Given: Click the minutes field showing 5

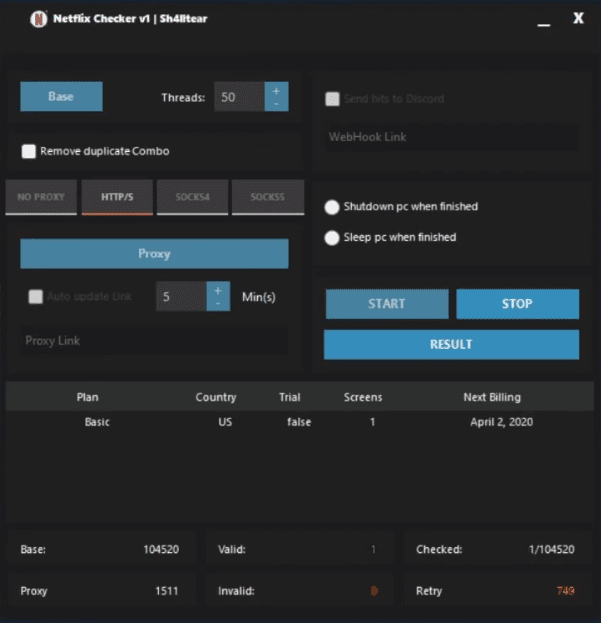Looking at the screenshot, I should (x=181, y=296).
